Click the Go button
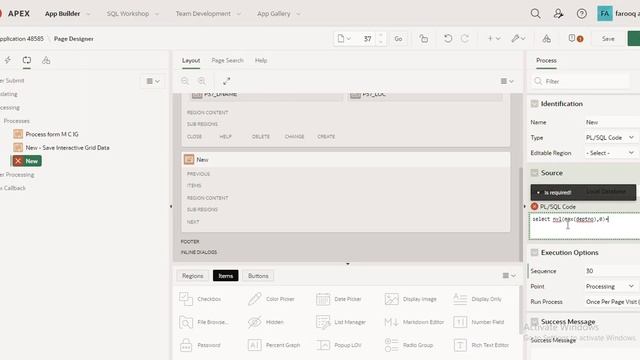Image resolution: width=640 pixels, height=360 pixels. tap(398, 38)
